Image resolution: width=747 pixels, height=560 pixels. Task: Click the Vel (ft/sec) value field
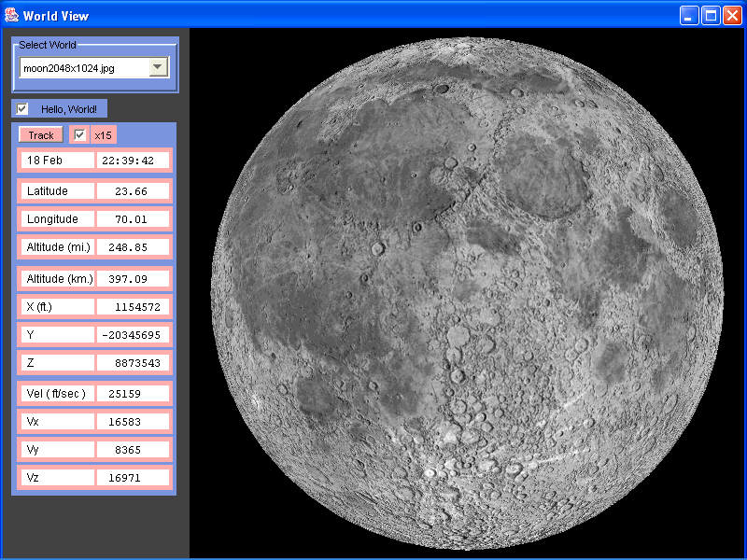133,394
